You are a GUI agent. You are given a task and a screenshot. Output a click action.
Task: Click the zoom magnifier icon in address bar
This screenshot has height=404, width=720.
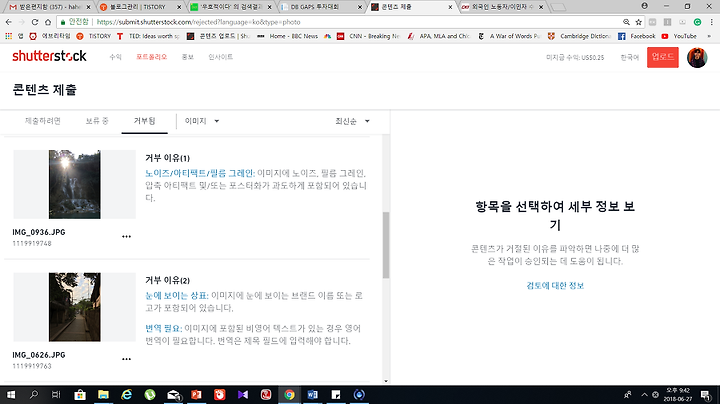[x=626, y=22]
